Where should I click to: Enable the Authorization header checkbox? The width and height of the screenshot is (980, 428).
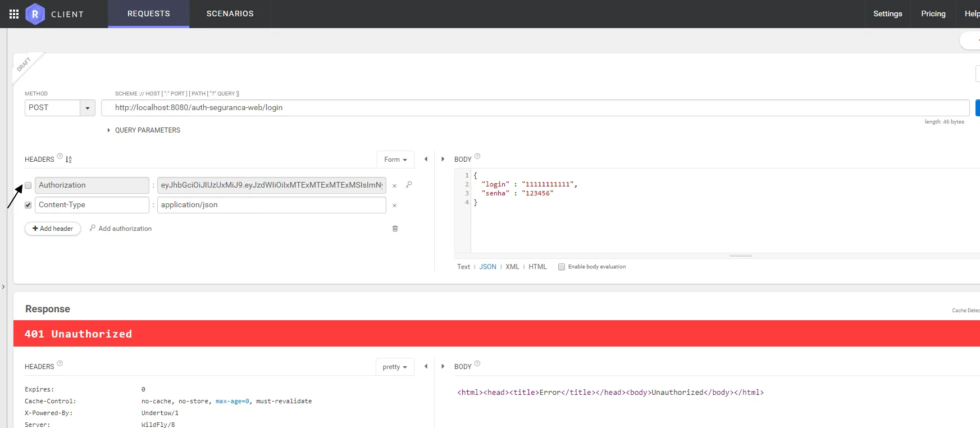(28, 185)
